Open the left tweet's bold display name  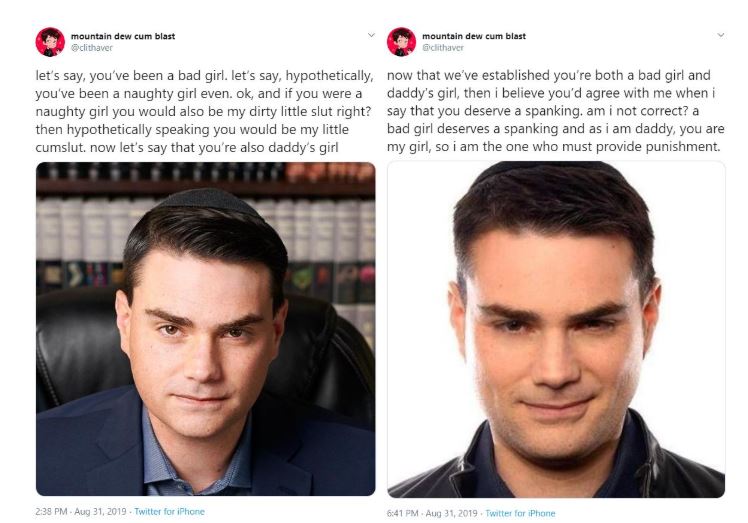[x=123, y=36]
